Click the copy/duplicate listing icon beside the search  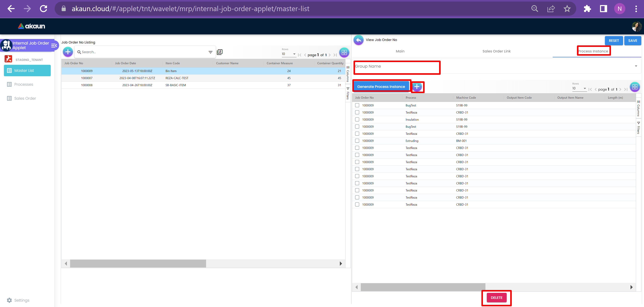click(220, 52)
